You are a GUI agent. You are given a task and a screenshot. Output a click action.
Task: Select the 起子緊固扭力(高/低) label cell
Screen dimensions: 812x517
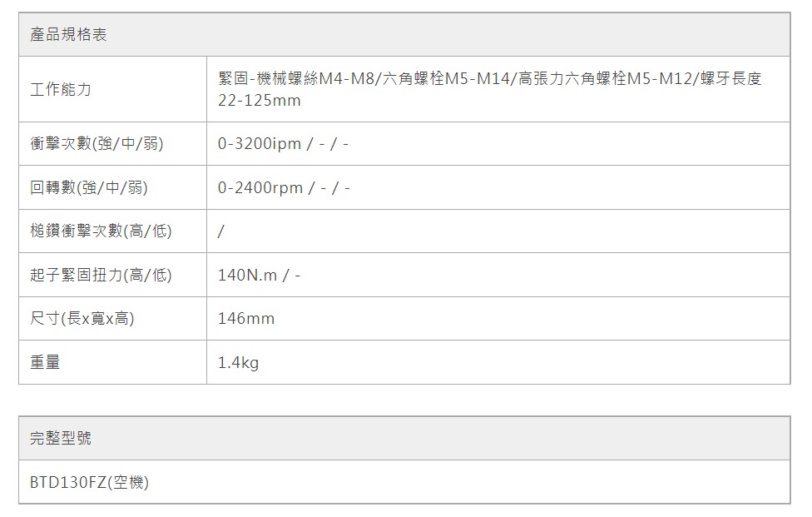(x=101, y=275)
